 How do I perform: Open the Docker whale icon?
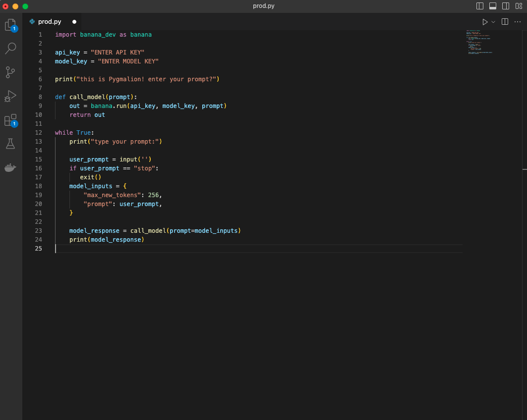click(10, 167)
